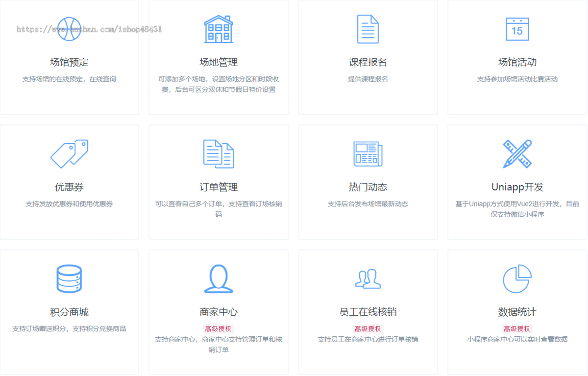Click the two-people icon above 员工在线核销
Screen dimensions: 588x376
[368, 279]
